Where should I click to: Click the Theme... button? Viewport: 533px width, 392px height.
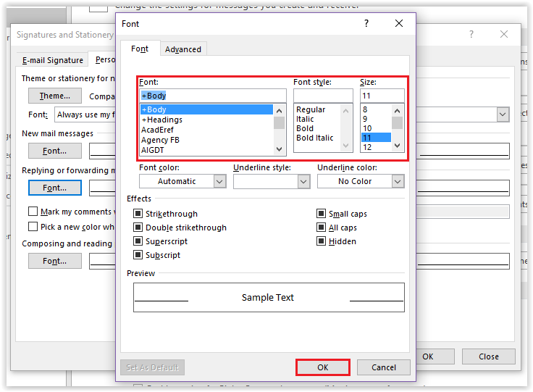pos(55,96)
